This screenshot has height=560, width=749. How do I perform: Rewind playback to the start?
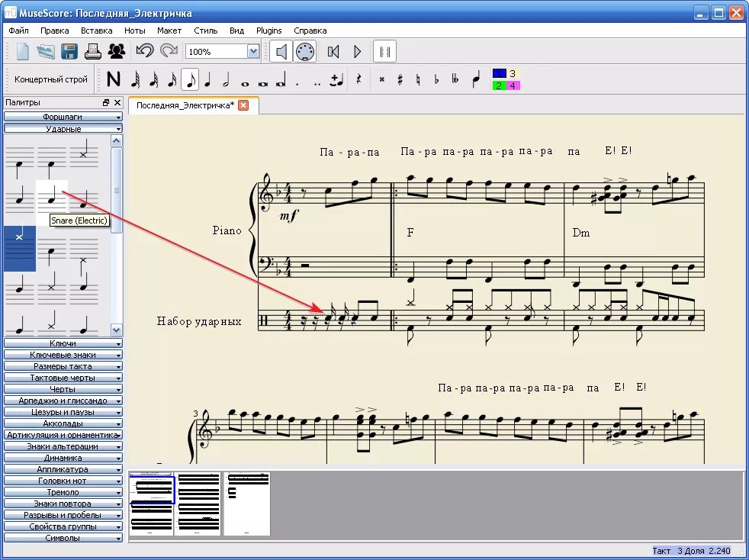(333, 51)
